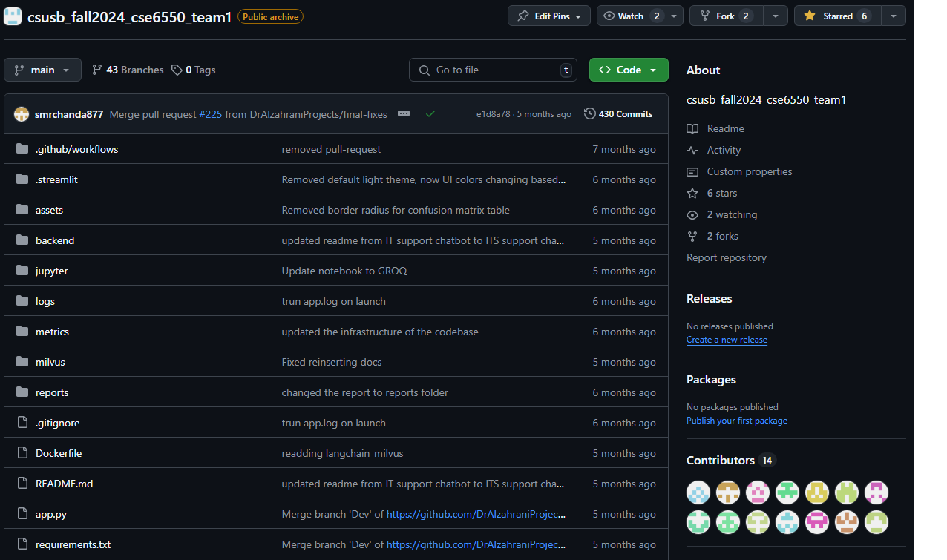View the 43 Branches list
Viewport: 947px width, 560px height.
coord(128,70)
